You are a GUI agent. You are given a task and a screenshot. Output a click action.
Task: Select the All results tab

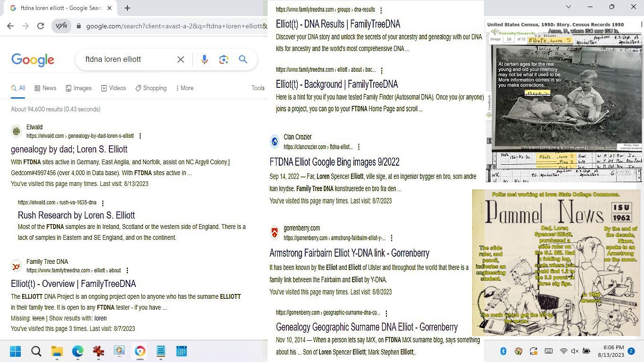coord(18,88)
